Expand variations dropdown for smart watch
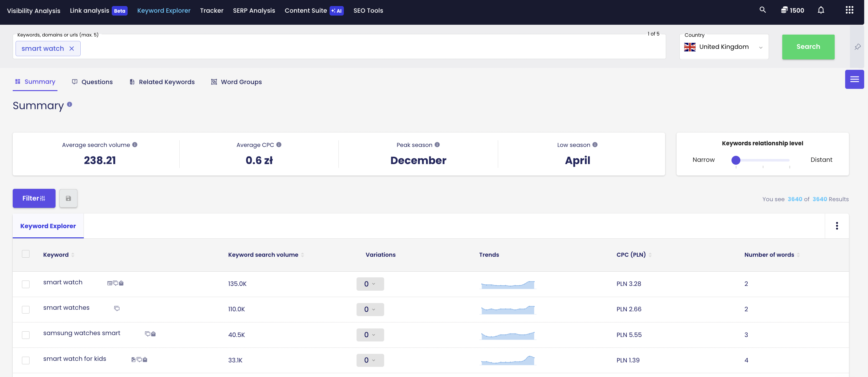This screenshot has width=868, height=377. click(370, 284)
